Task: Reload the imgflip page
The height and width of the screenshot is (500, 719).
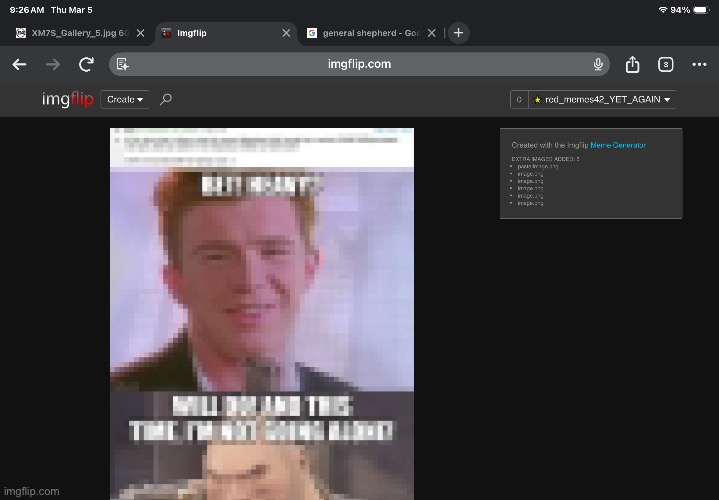Action: 86,64
